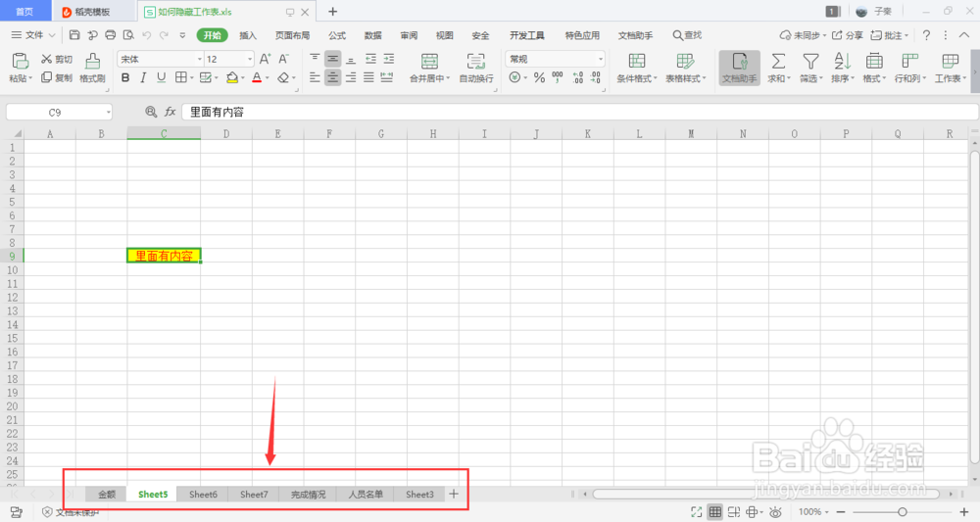Open the font name dropdown (宋体)
Screen dimensions: 980x522
[199, 59]
